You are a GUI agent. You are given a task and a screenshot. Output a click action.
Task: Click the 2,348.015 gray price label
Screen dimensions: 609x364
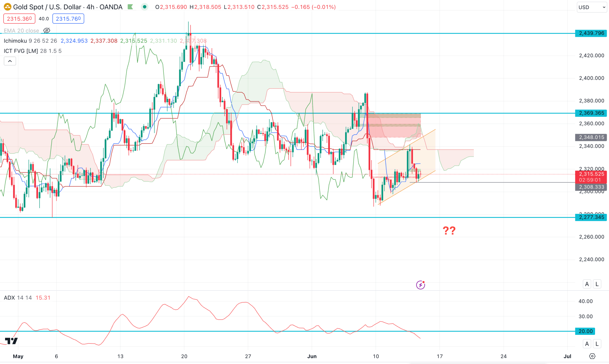click(x=591, y=137)
